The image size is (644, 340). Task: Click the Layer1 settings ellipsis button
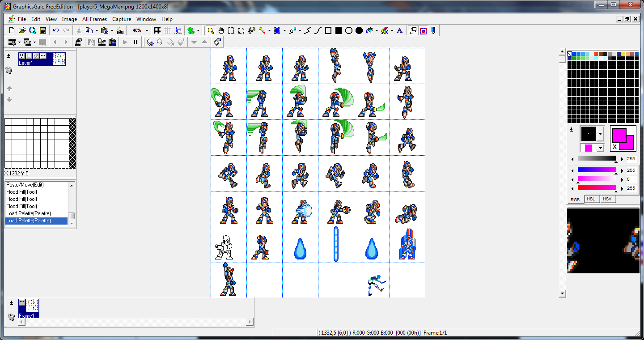pyautogui.click(x=43, y=56)
